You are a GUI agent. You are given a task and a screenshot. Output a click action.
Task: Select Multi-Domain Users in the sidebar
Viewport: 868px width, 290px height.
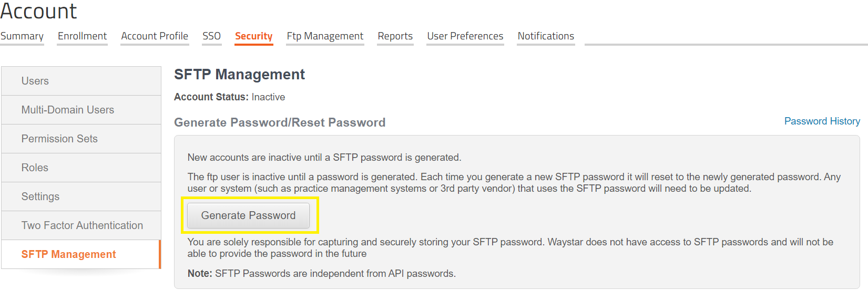[68, 110]
